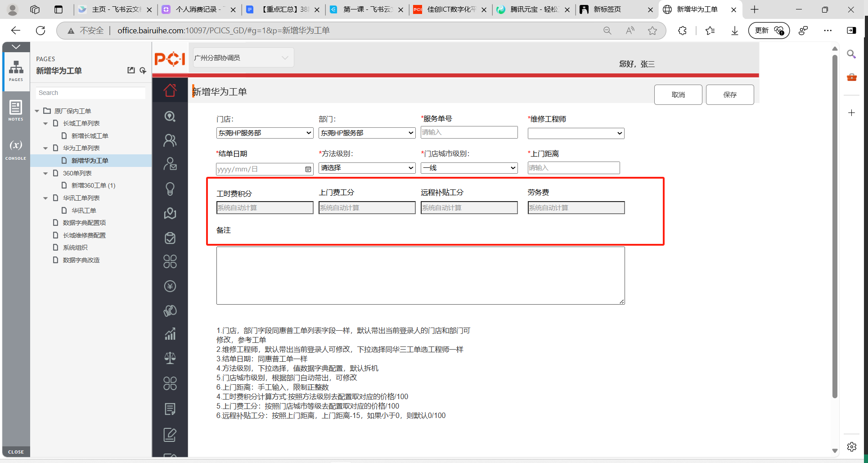Collapse the 原厂保内工单 folder

pos(37,111)
